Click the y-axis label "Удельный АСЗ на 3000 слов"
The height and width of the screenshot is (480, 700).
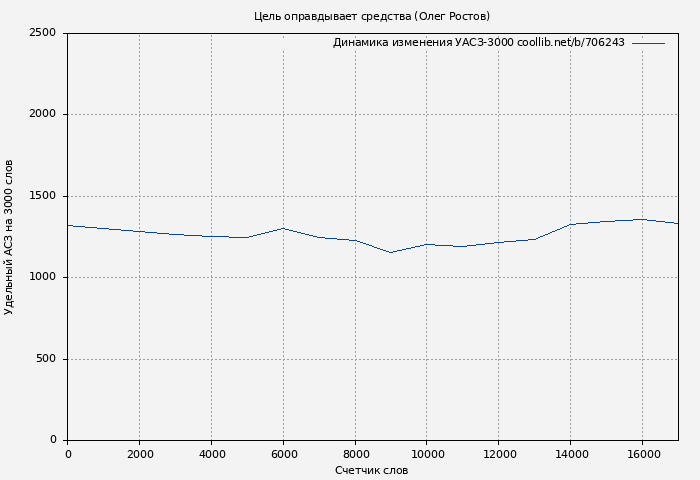(9, 237)
